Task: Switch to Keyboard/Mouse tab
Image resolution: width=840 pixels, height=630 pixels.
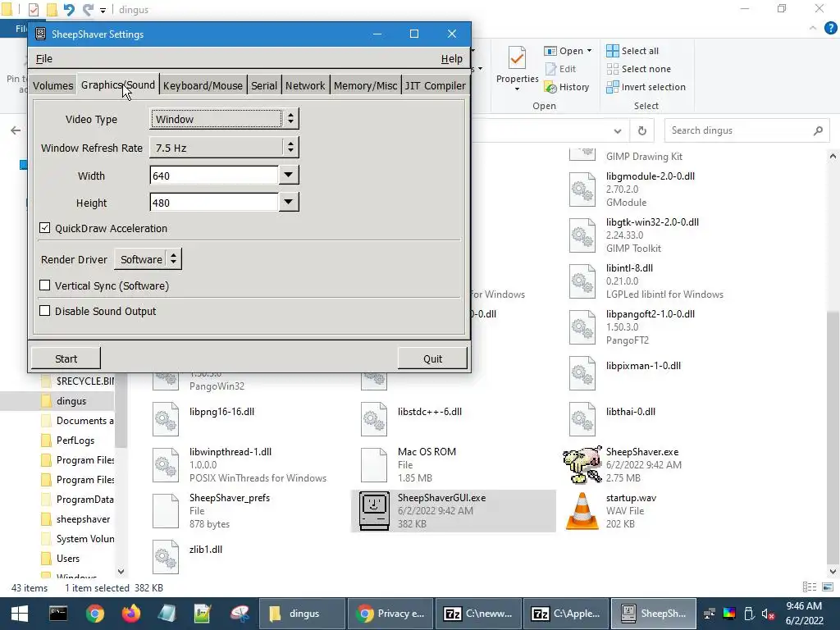Action: [x=203, y=85]
